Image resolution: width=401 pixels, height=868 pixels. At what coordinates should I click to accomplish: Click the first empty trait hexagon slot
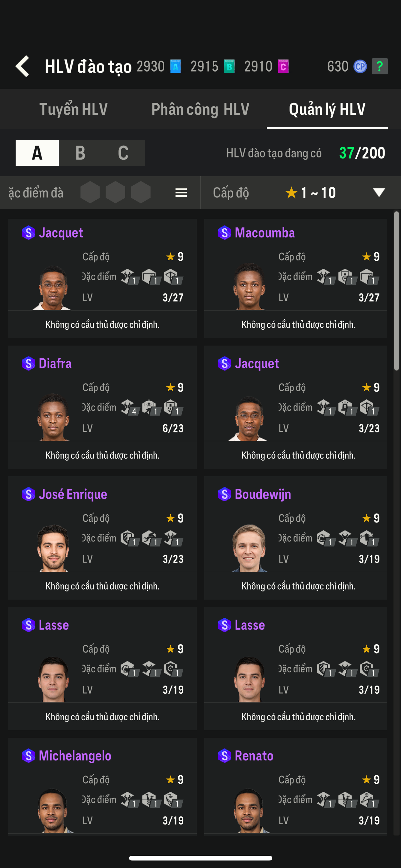coord(90,192)
